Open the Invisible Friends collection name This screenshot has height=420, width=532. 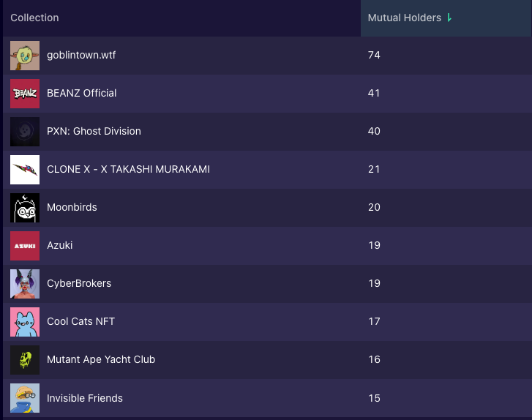[85, 398]
